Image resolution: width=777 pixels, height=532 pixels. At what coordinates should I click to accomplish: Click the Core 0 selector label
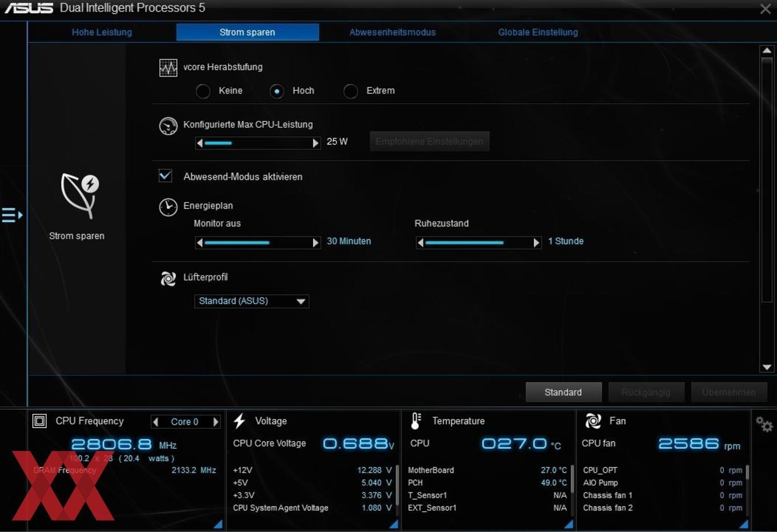click(185, 422)
